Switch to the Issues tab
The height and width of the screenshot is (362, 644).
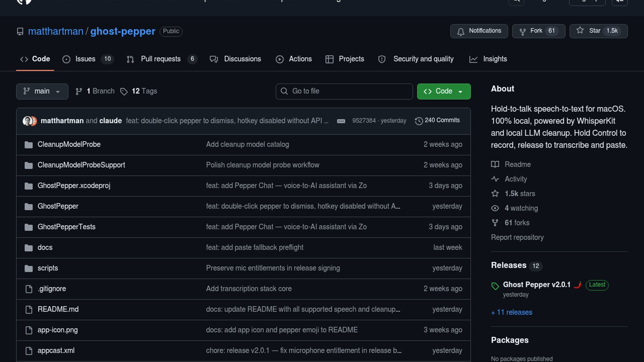(85, 59)
